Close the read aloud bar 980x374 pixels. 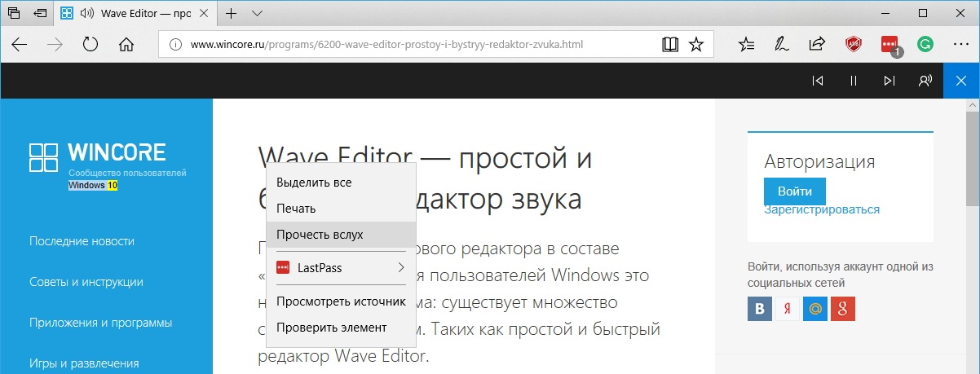click(961, 80)
